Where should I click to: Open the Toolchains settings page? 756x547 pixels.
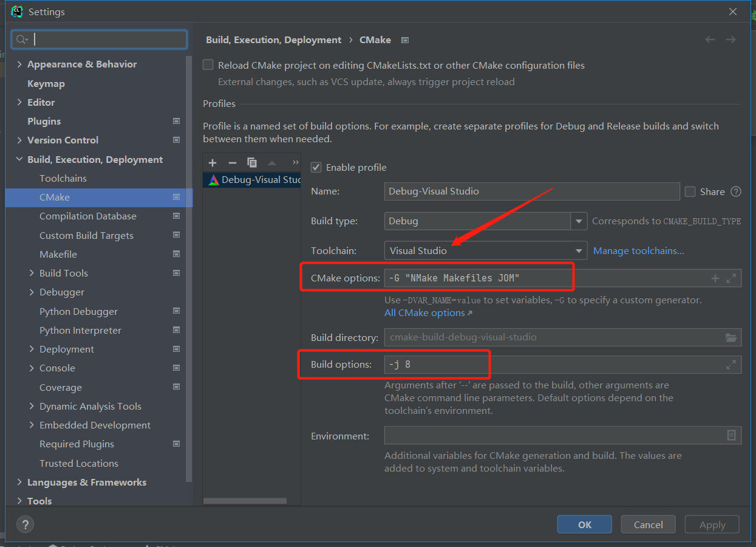point(63,178)
